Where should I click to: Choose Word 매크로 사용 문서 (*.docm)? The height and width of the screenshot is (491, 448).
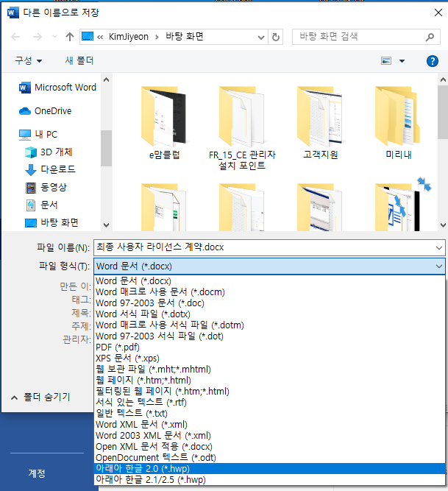[x=269, y=292]
